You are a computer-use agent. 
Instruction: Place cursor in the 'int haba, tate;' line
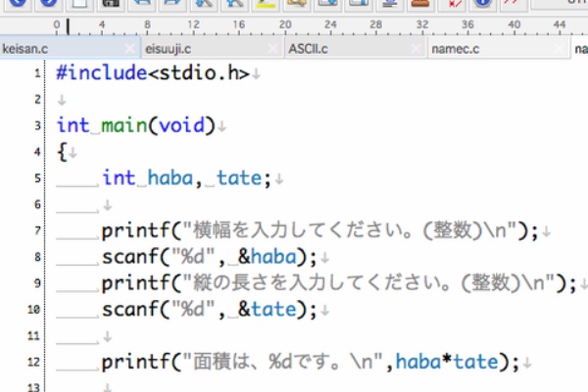click(184, 178)
